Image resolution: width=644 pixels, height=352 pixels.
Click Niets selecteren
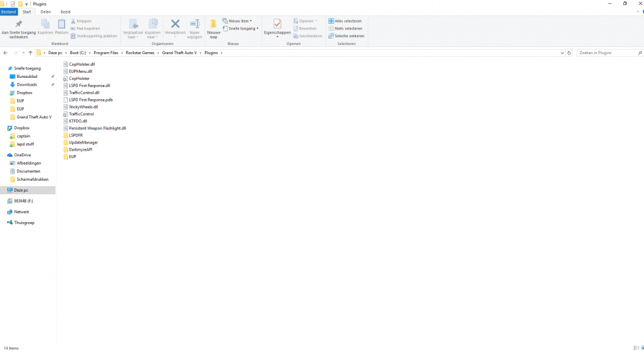tap(345, 28)
